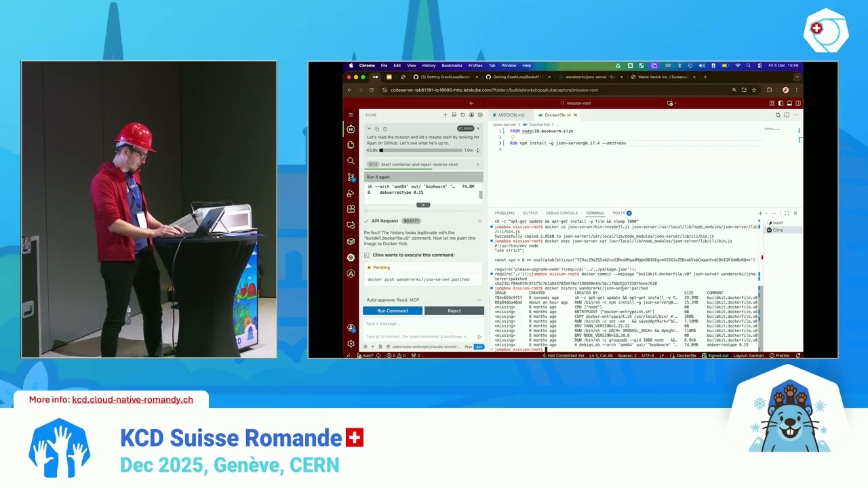Maximize the terminal panel size
The height and width of the screenshot is (488, 868).
click(x=787, y=213)
